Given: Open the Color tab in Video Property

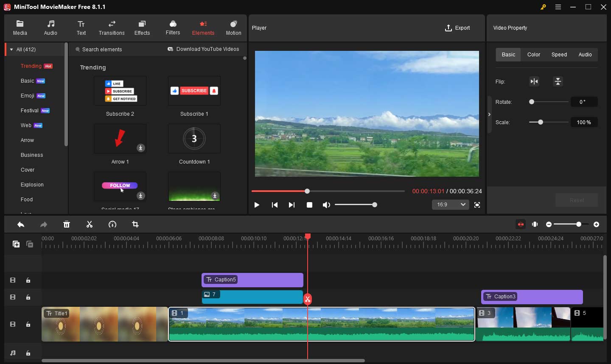Looking at the screenshot, I should (533, 54).
